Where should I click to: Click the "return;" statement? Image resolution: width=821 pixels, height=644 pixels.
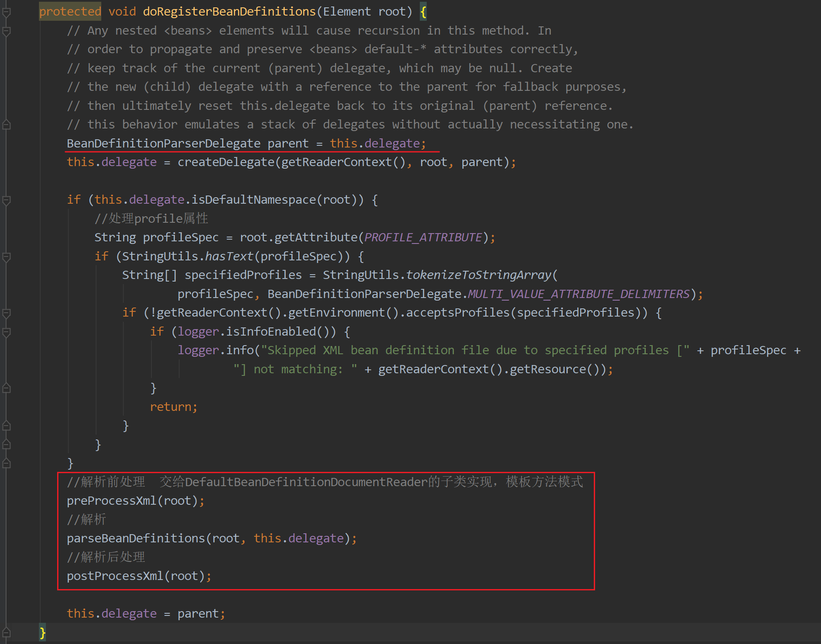(174, 407)
